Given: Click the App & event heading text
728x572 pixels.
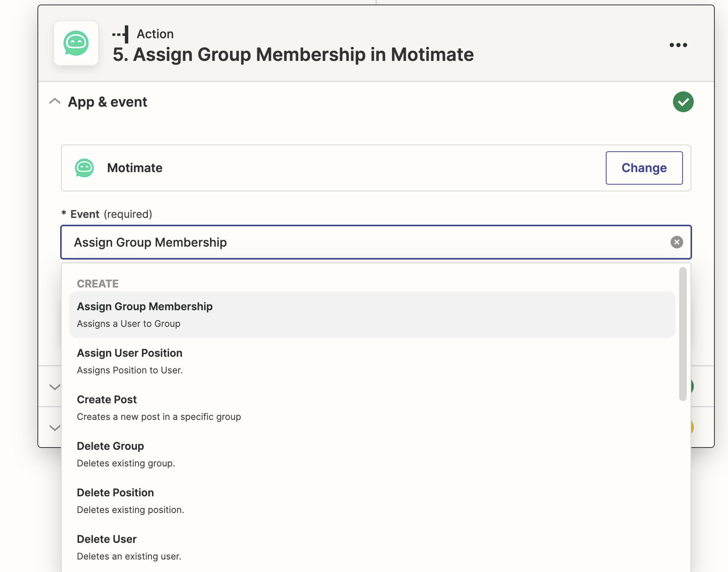Looking at the screenshot, I should click(107, 102).
